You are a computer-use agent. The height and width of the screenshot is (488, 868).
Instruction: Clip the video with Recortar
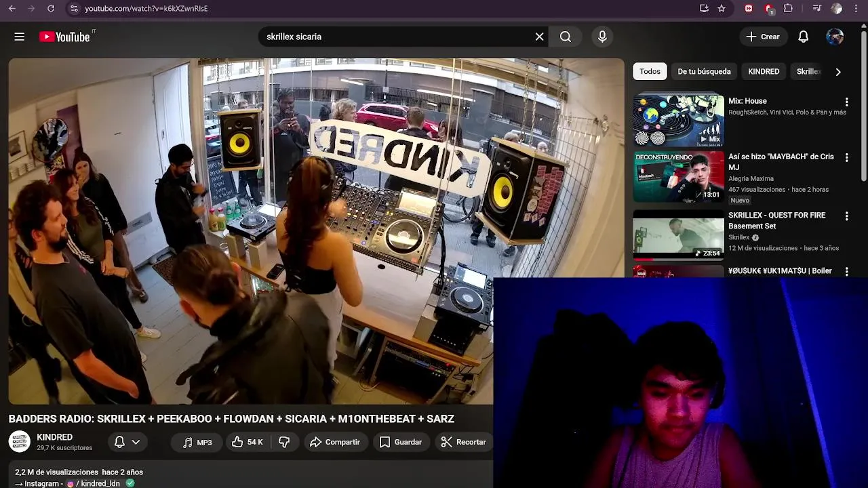(464, 442)
